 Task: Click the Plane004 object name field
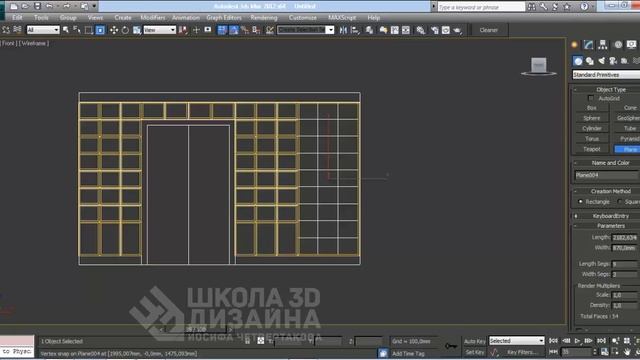coord(606,175)
